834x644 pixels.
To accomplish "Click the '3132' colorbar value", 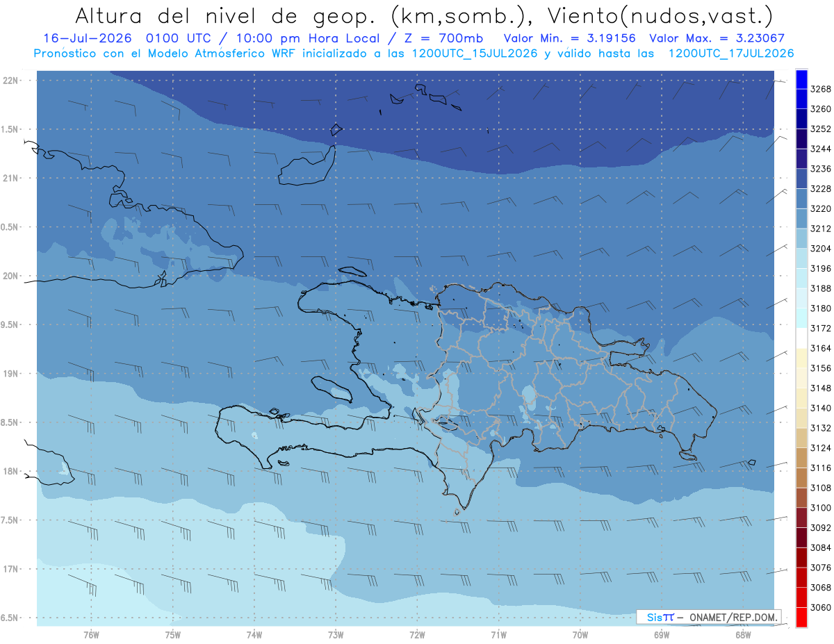I will 821,428.
